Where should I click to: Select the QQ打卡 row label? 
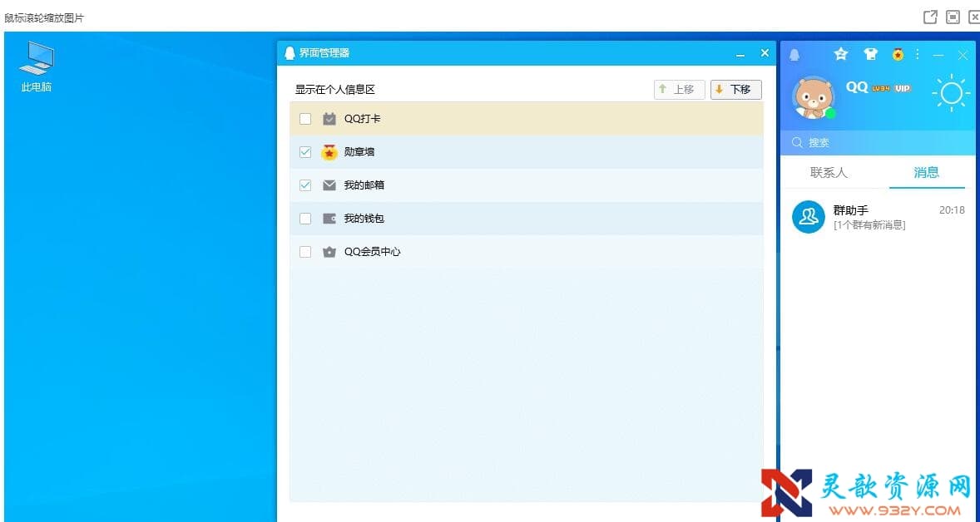tap(363, 119)
